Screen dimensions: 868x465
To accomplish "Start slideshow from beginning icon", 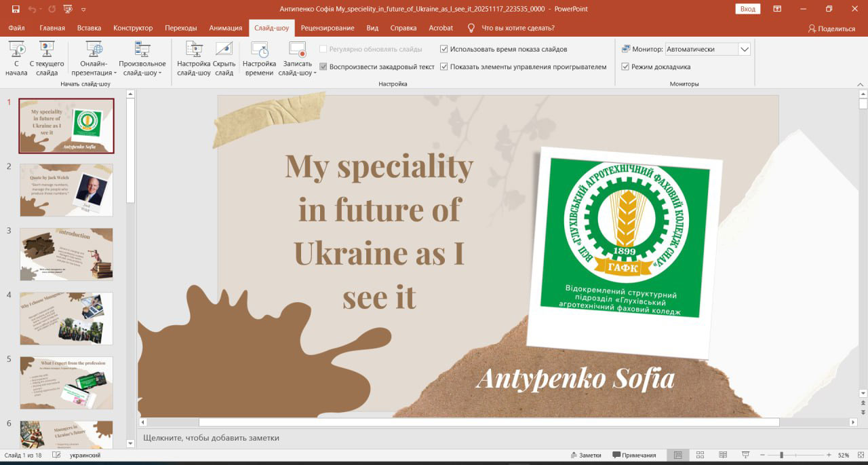I will coord(17,50).
